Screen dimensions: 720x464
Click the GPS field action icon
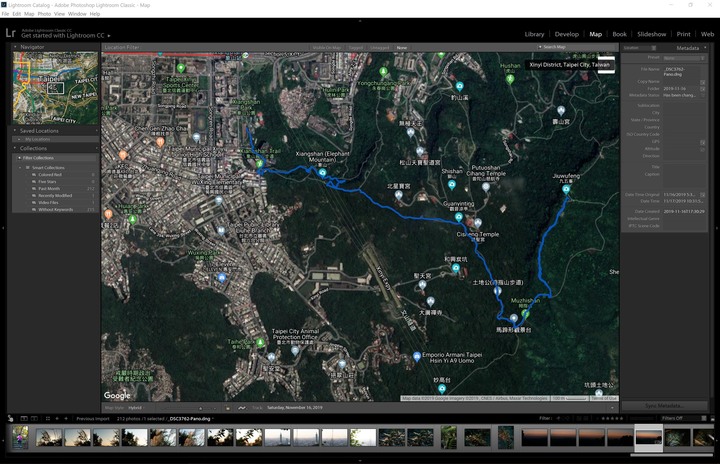(x=703, y=142)
